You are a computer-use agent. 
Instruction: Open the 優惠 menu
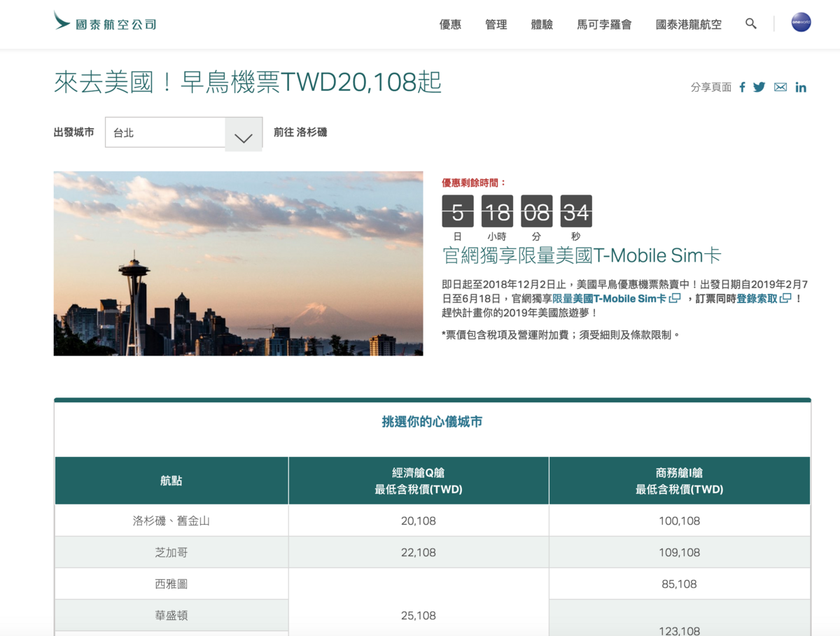[x=451, y=24]
